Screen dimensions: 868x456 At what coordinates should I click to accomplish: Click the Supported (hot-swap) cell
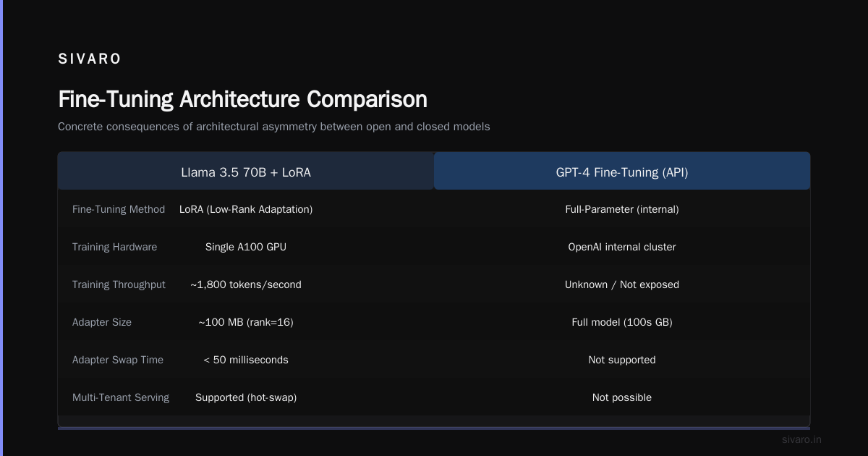click(246, 397)
